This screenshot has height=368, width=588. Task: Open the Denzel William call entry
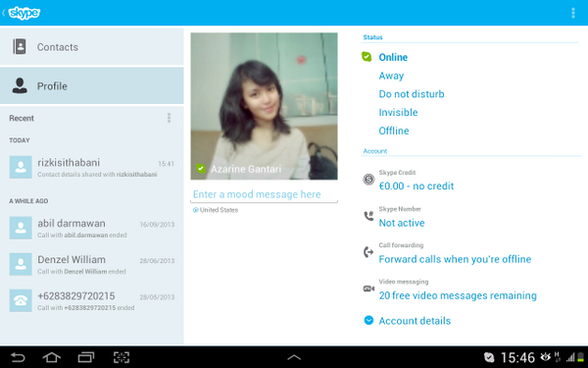coord(92,264)
